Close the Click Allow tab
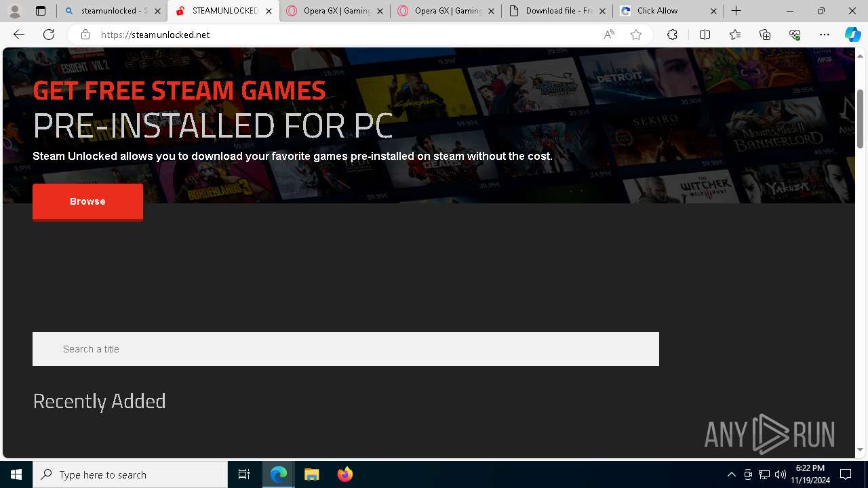This screenshot has width=868, height=488. tap(713, 11)
